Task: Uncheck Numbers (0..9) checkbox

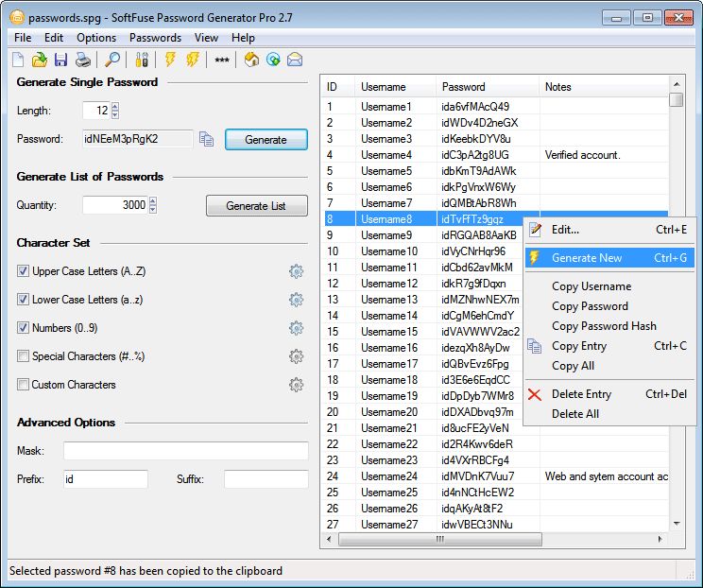Action: (23, 328)
